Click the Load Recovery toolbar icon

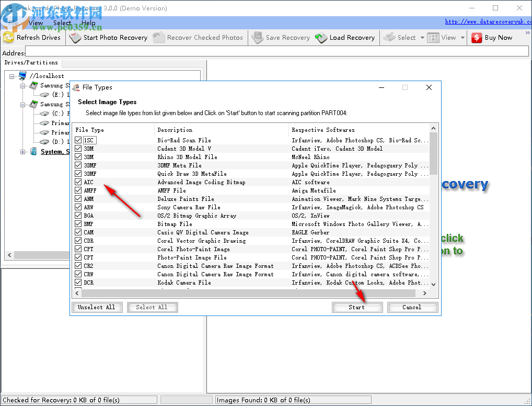pyautogui.click(x=321, y=38)
